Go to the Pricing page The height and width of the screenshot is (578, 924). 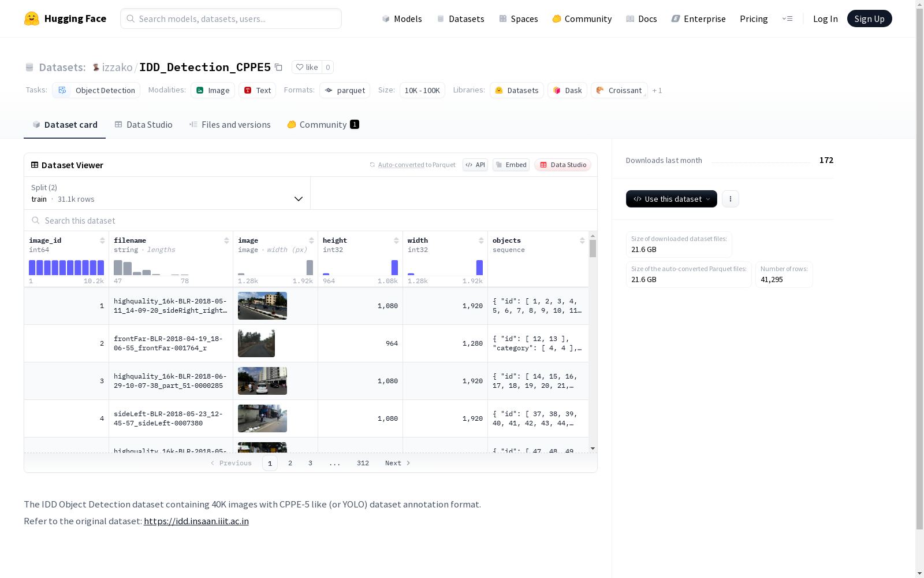coord(754,18)
